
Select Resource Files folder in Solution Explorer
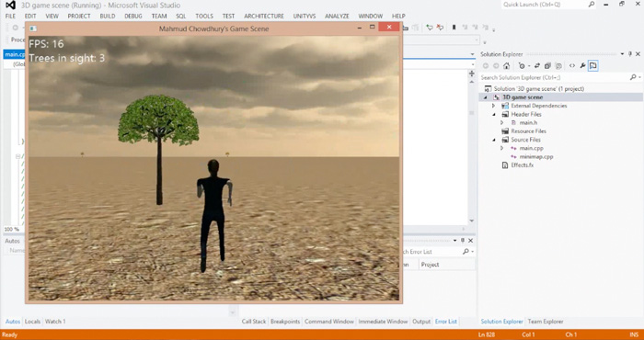tap(529, 131)
